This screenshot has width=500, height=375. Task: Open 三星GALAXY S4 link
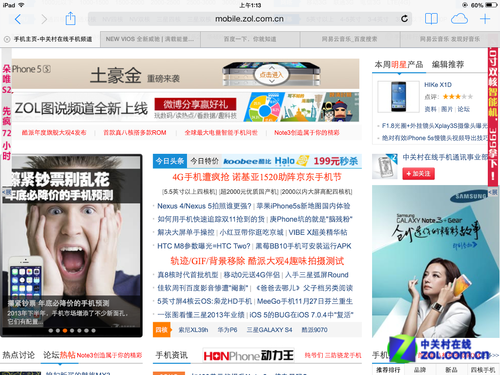point(269,330)
